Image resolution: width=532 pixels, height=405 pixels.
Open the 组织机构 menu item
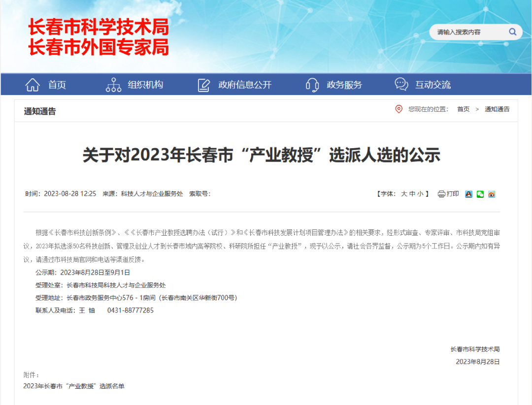coord(145,85)
